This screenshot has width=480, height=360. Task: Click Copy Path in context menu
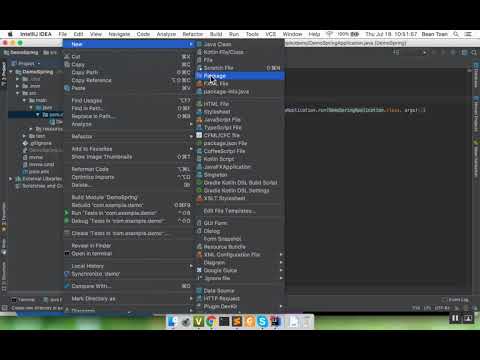[85, 72]
